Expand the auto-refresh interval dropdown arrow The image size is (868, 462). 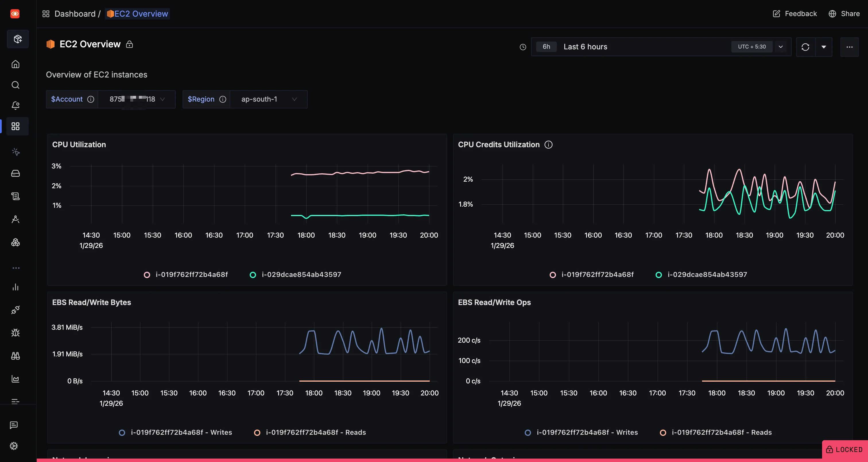click(x=824, y=47)
